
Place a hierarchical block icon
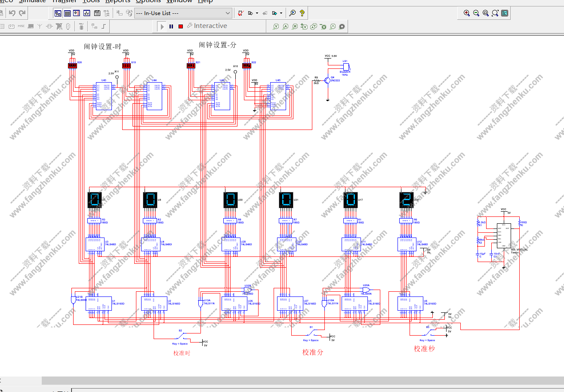tap(94, 26)
